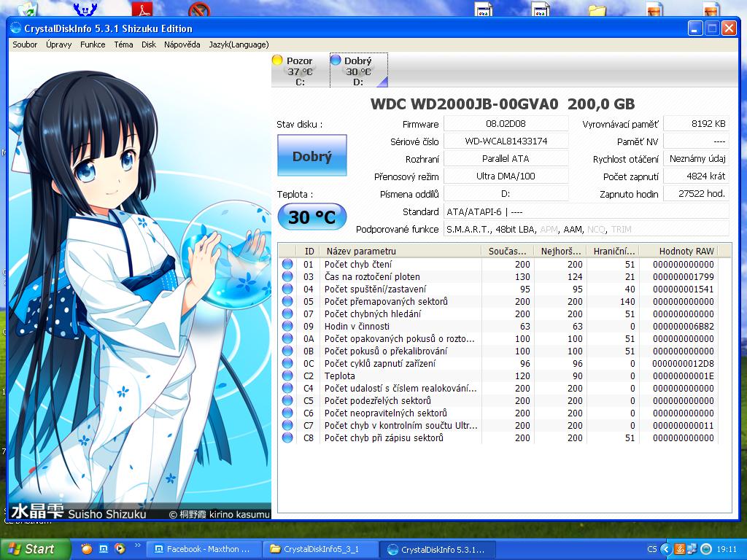
Task: Click the yellow Pozor status circle
Action: (277, 60)
